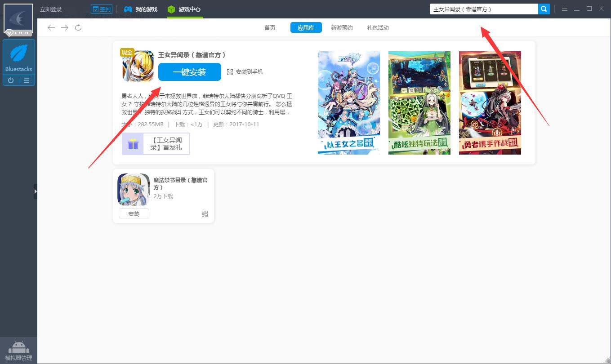Go forward with the right arrow
The image size is (611, 364).
[x=65, y=28]
